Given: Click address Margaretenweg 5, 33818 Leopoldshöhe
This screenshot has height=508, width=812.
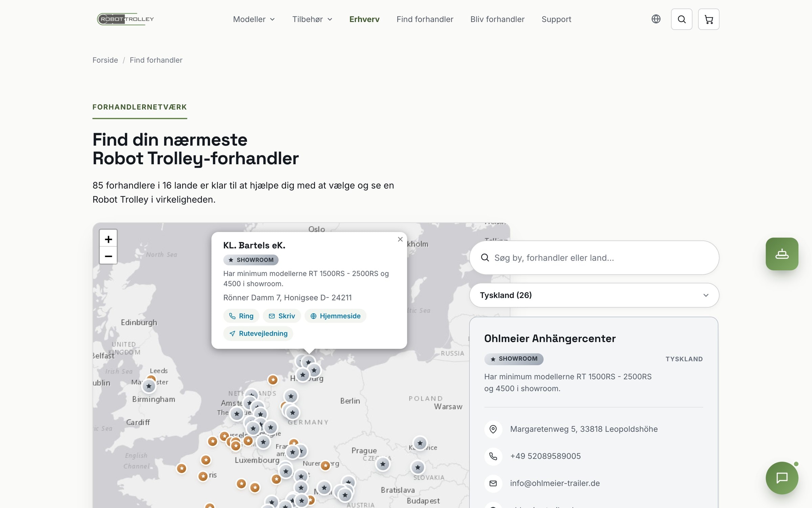Looking at the screenshot, I should tap(584, 429).
